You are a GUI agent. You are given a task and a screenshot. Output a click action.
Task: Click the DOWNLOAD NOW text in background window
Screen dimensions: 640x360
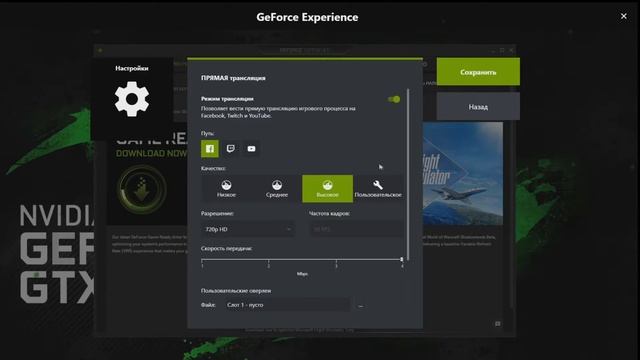click(151, 153)
